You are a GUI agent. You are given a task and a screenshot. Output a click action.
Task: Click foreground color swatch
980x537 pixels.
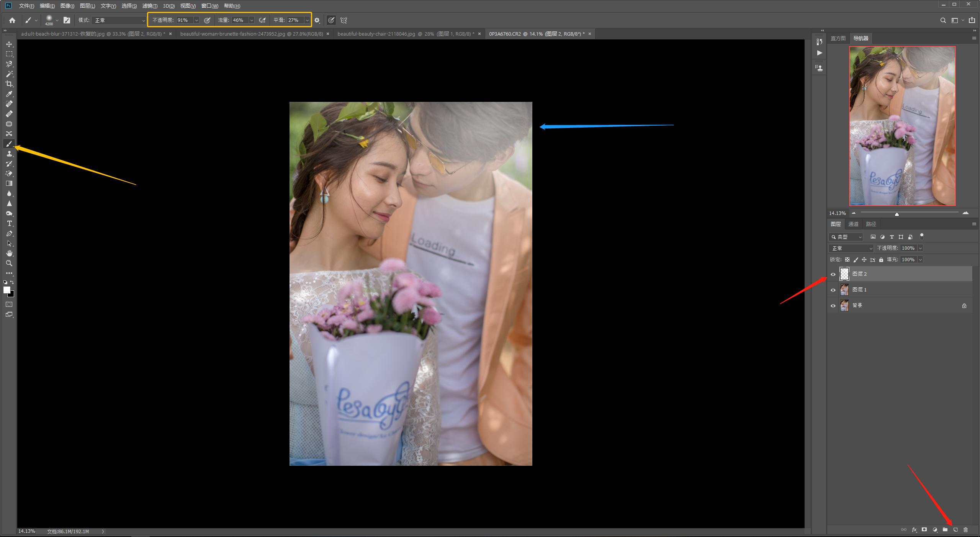click(x=7, y=290)
